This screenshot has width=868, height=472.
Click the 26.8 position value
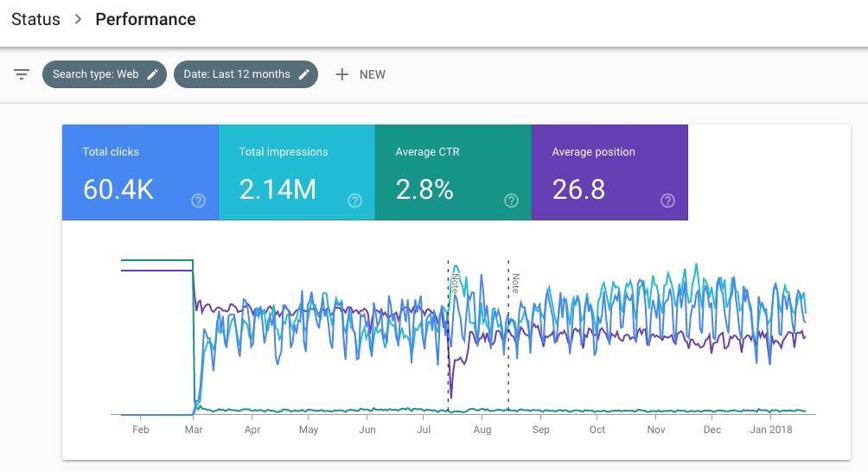point(578,189)
